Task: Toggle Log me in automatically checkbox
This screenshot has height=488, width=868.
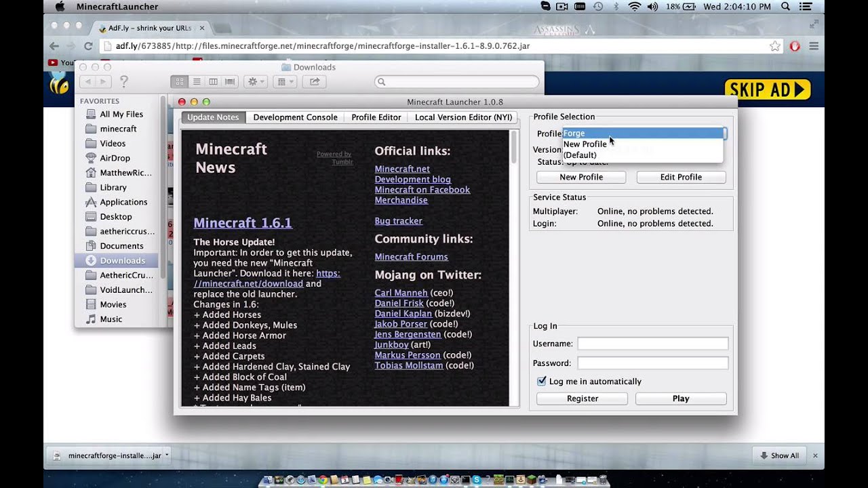Action: click(x=541, y=381)
